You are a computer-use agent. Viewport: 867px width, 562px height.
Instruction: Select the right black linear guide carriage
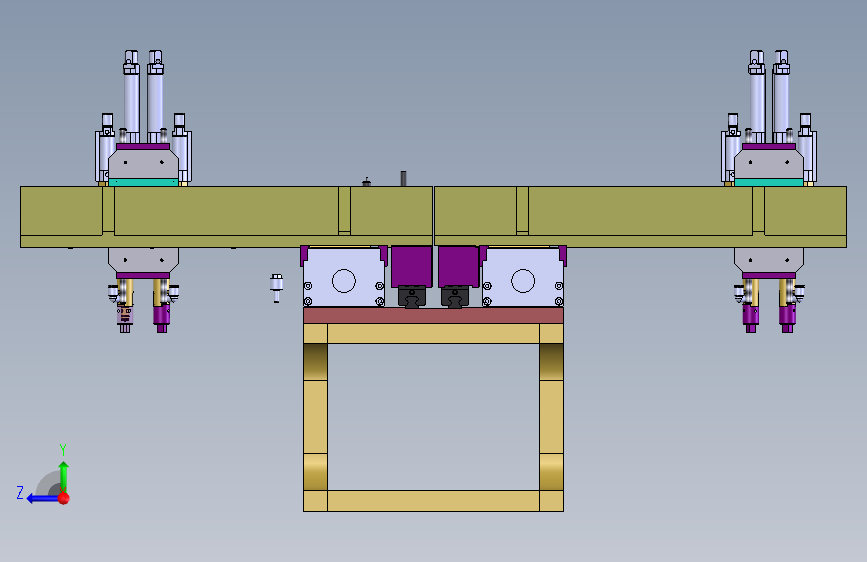click(x=455, y=297)
